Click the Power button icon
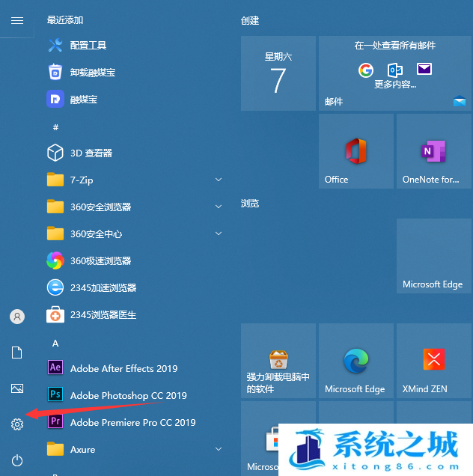This screenshot has height=476, width=473. [x=17, y=460]
